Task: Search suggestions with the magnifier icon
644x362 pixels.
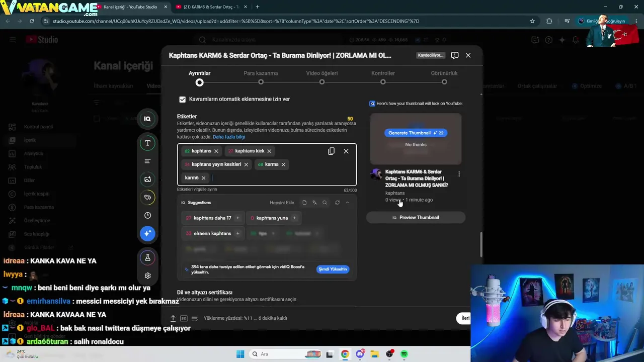Action: 325,203
